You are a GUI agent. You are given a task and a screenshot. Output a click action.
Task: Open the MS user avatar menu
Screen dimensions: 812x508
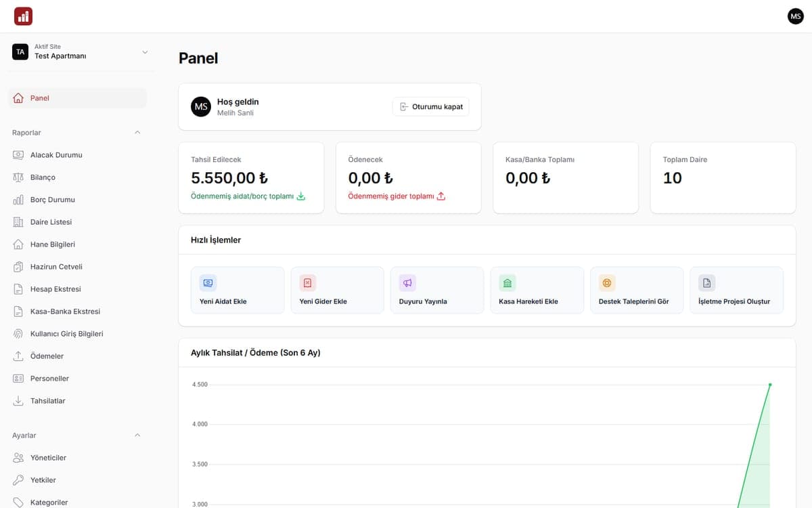tap(796, 16)
